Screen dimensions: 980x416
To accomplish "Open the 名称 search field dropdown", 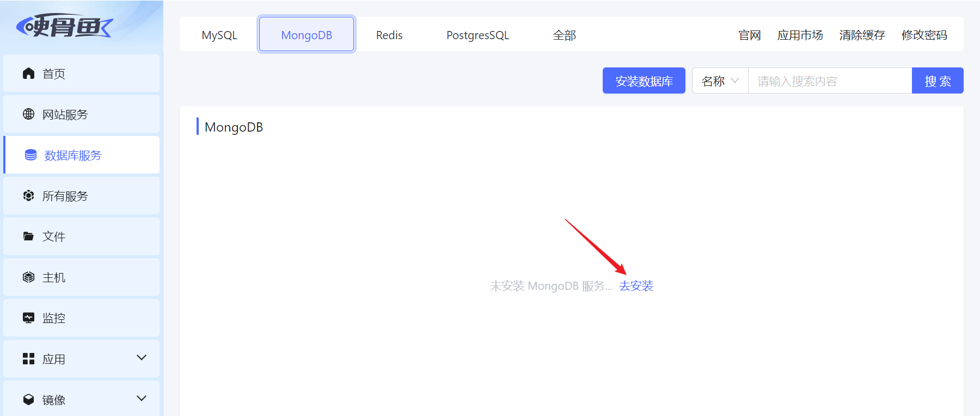I will click(720, 81).
